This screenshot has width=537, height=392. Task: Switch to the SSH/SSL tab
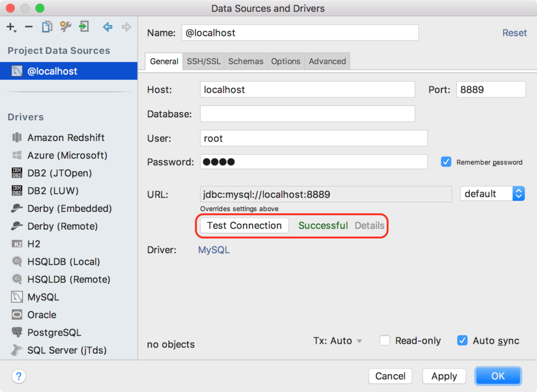coord(203,61)
